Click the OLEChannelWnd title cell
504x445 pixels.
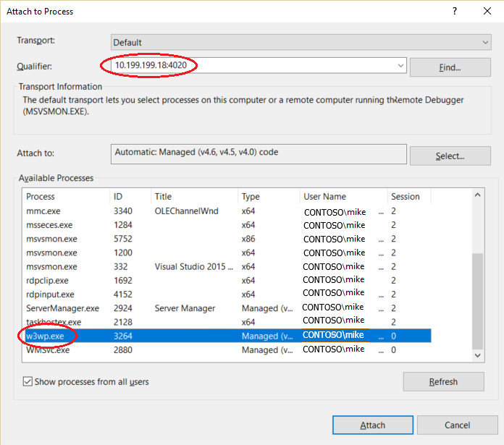point(186,211)
